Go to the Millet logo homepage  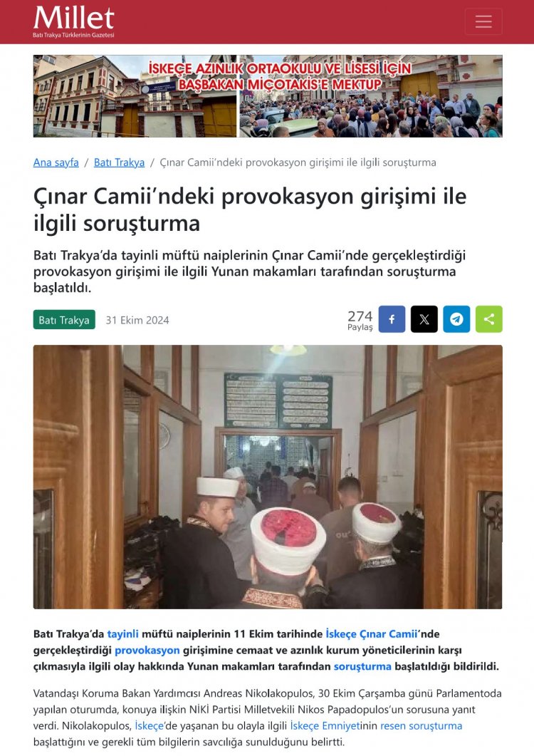(74, 21)
